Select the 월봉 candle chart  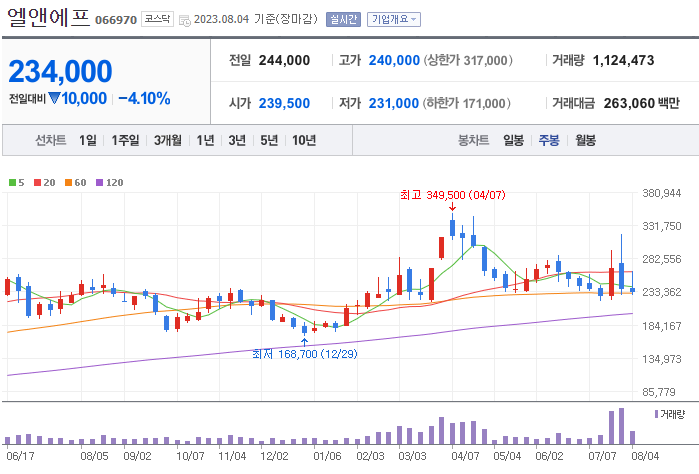coord(585,140)
